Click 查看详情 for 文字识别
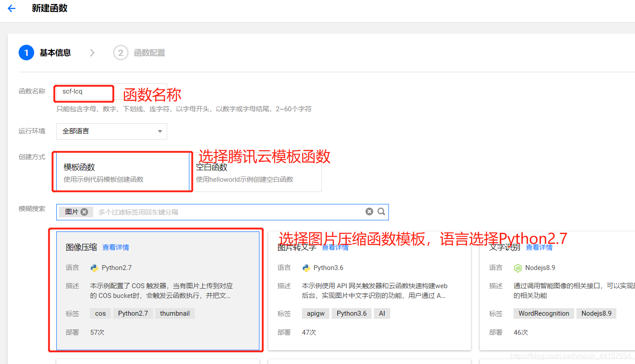The image size is (635, 364). point(539,247)
